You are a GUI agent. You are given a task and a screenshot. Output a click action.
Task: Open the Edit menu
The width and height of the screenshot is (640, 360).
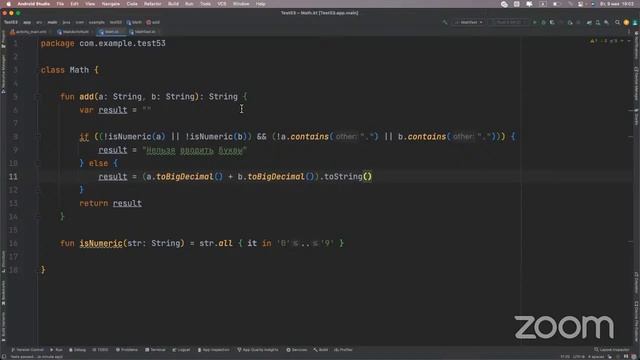[x=74, y=4]
